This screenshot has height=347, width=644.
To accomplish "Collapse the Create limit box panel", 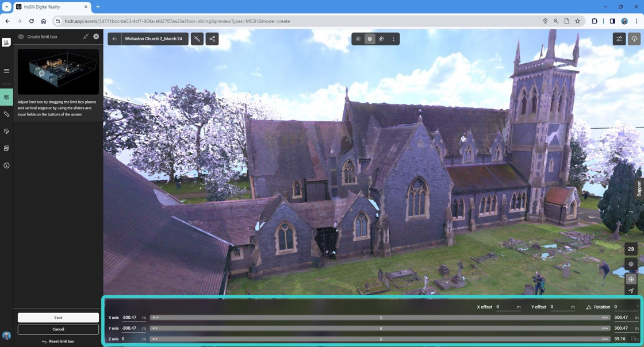I will click(x=86, y=37).
